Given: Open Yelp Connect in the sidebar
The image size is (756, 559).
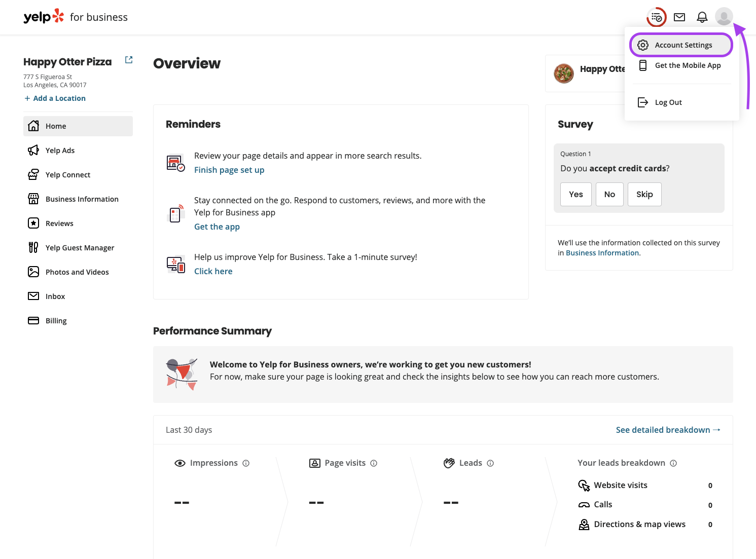Looking at the screenshot, I should click(78, 175).
